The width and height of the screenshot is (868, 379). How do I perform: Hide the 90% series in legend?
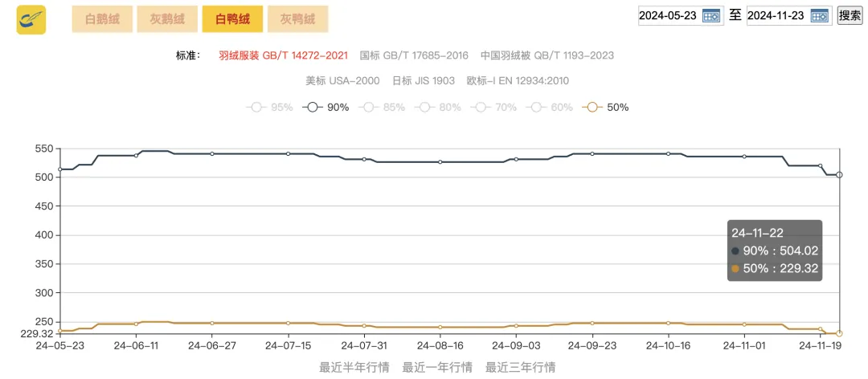tap(313, 108)
